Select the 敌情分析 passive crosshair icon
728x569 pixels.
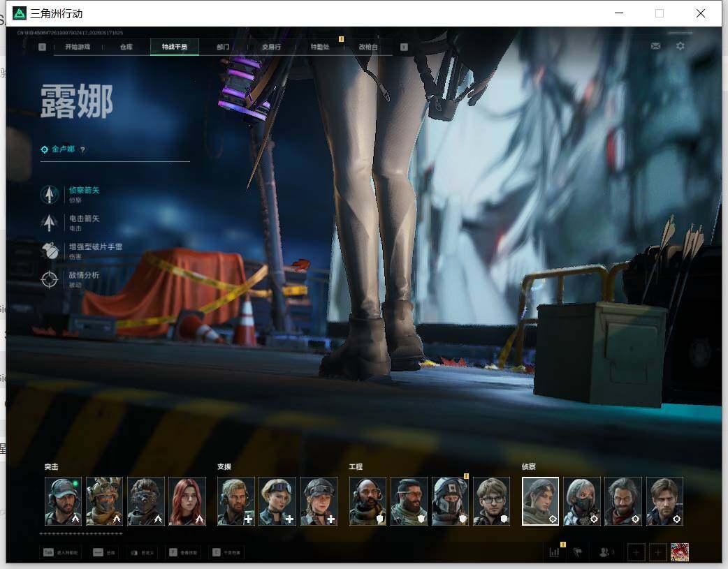(49, 279)
